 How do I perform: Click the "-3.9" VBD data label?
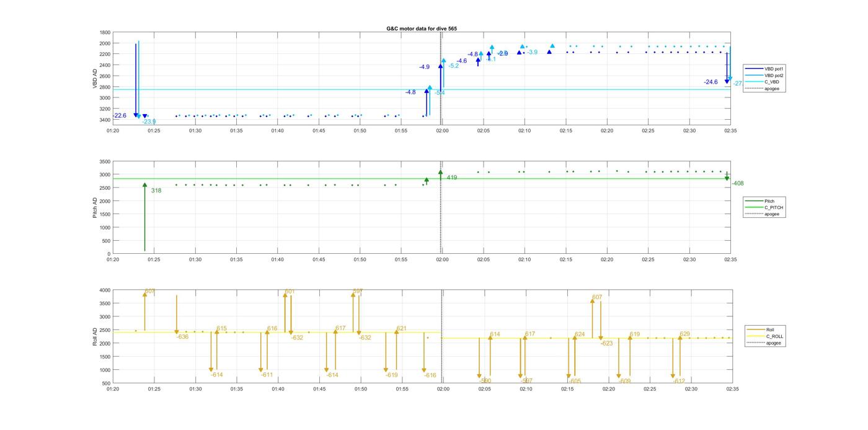(x=532, y=52)
